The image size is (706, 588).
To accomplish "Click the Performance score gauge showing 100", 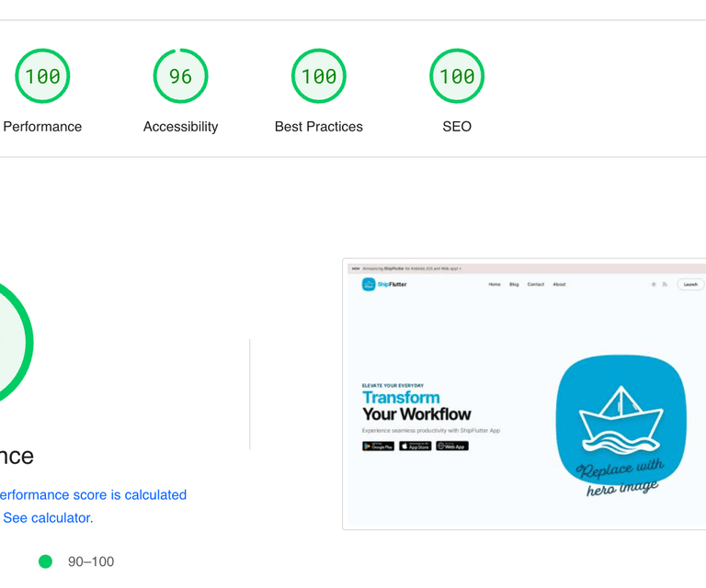I will coord(42,76).
